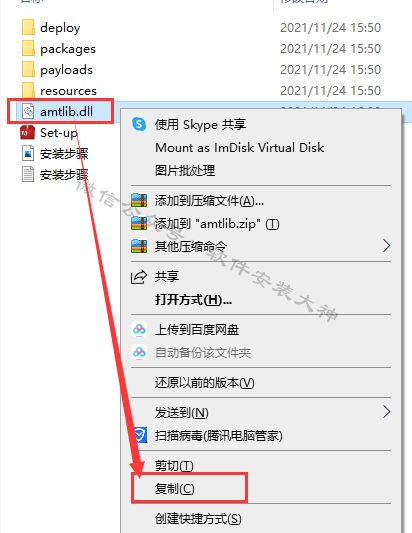Click the share arrow icon beside 共享
The image size is (412, 533).
pyautogui.click(x=139, y=277)
